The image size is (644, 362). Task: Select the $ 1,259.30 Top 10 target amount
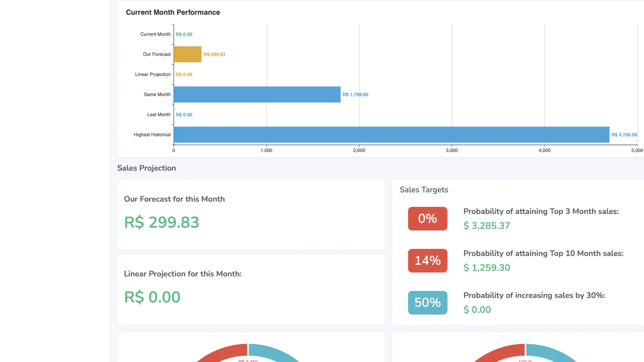[487, 268]
